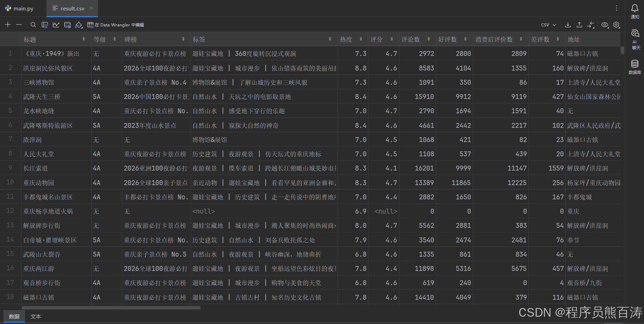Show chart series line-graph icon
This screenshot has width=644, height=324.
click(x=56, y=25)
